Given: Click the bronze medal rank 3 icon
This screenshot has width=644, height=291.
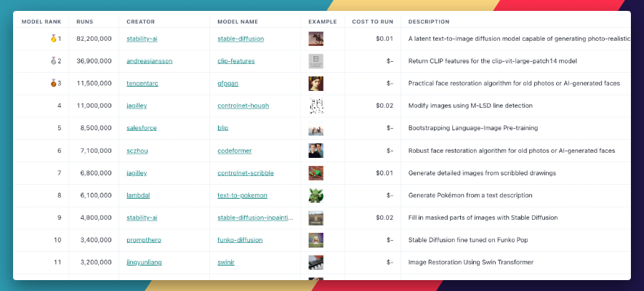Looking at the screenshot, I should tap(53, 83).
